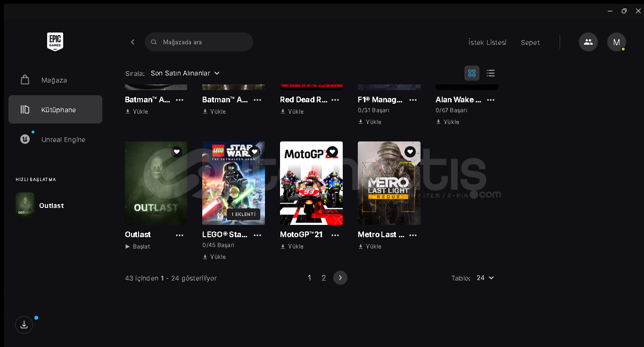The width and height of the screenshot is (644, 347).
Task: Open the downloads icon
Action: click(x=24, y=325)
